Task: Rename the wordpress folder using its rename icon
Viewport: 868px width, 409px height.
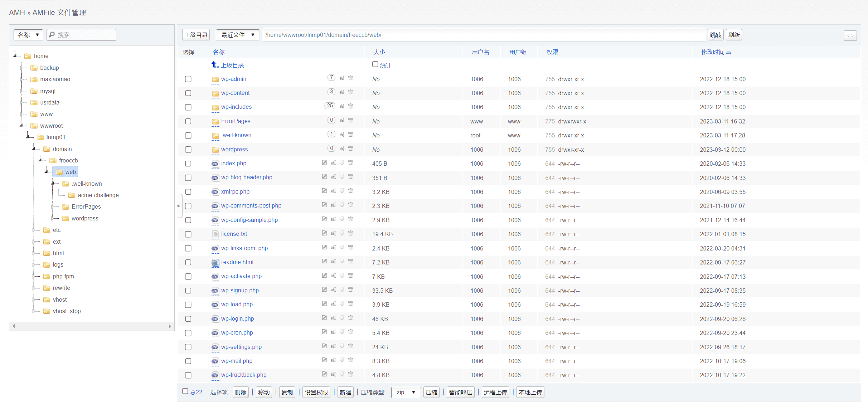Action: [x=342, y=148]
